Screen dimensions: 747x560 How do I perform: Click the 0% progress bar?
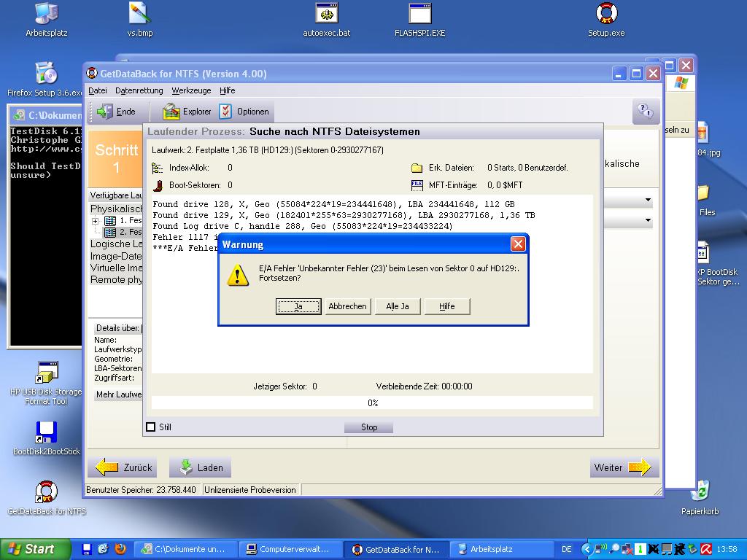(372, 402)
